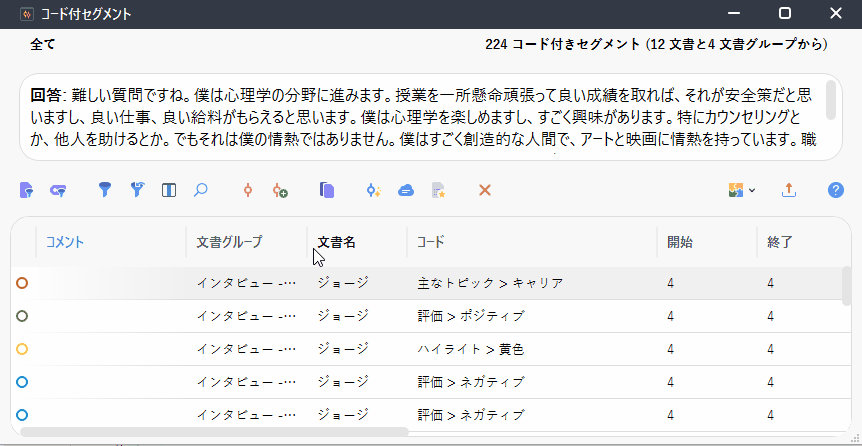Click the 回答 segment preview text box
862x446 pixels.
click(x=431, y=117)
